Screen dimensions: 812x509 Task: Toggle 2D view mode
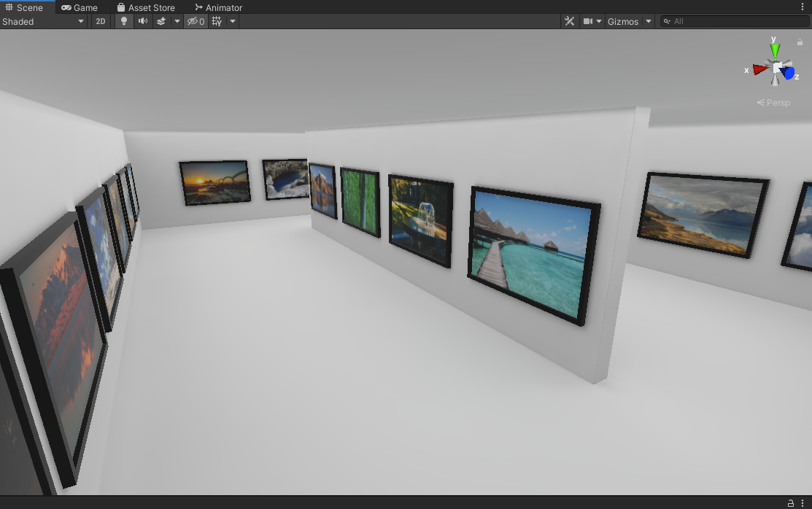coord(100,21)
